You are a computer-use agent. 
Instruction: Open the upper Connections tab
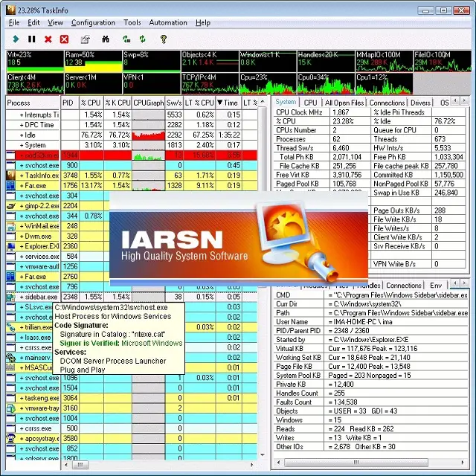pos(387,103)
